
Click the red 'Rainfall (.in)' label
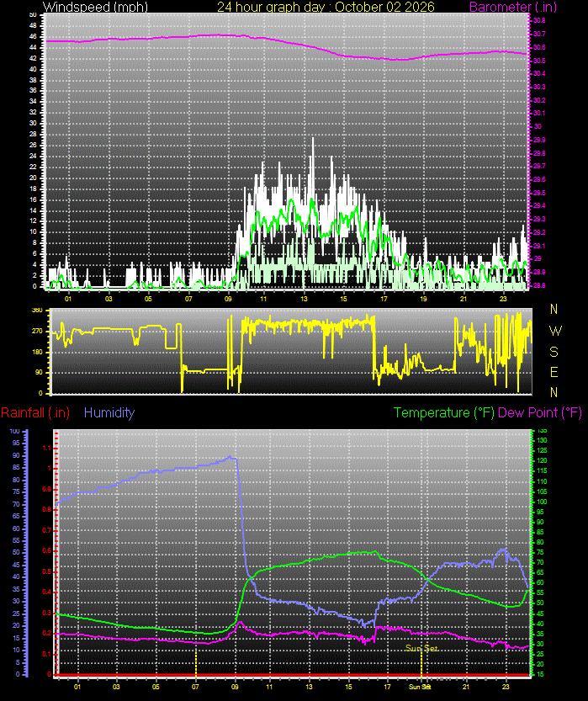point(35,412)
